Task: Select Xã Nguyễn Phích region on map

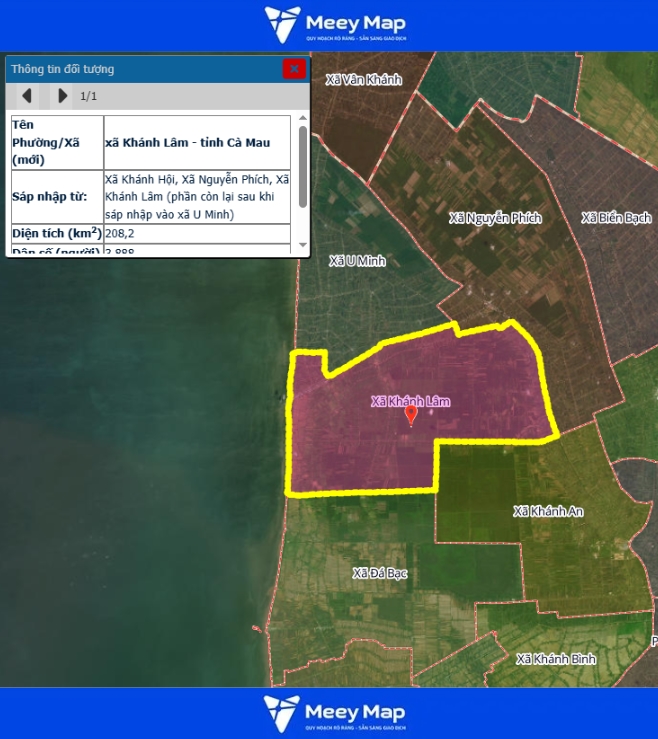Action: 495,218
